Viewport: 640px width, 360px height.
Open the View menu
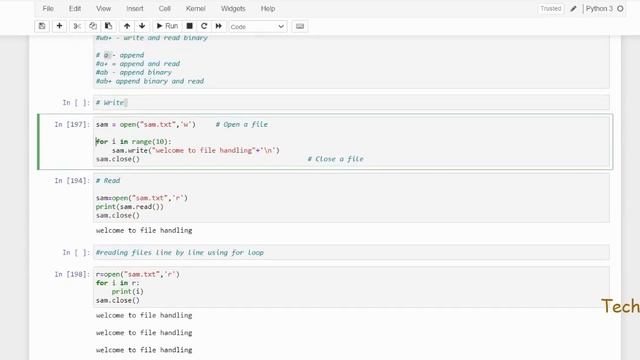pos(103,9)
